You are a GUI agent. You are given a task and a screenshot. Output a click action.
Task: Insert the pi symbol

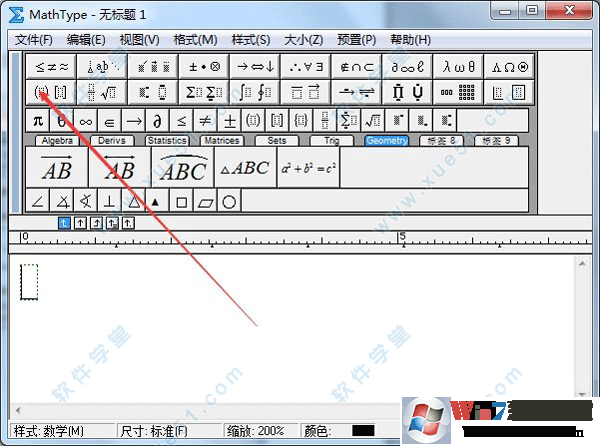[x=38, y=121]
